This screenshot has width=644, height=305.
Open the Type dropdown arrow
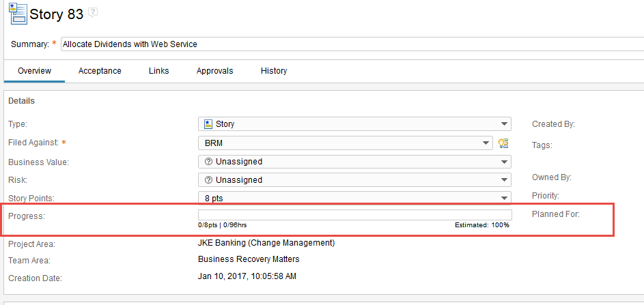click(505, 124)
